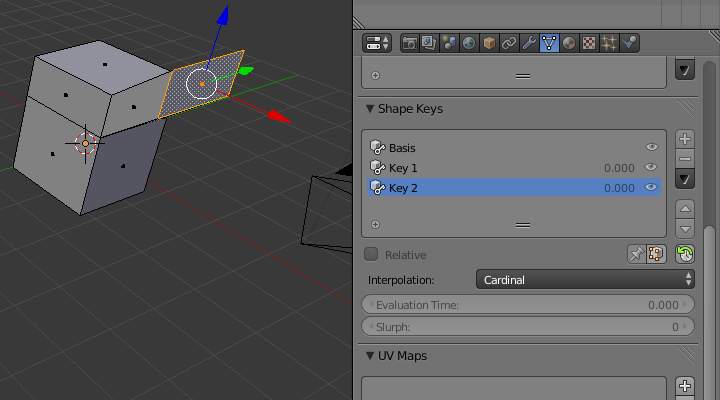Open the Scene properties tab
Image resolution: width=720 pixels, height=400 pixels.
pyautogui.click(x=449, y=43)
